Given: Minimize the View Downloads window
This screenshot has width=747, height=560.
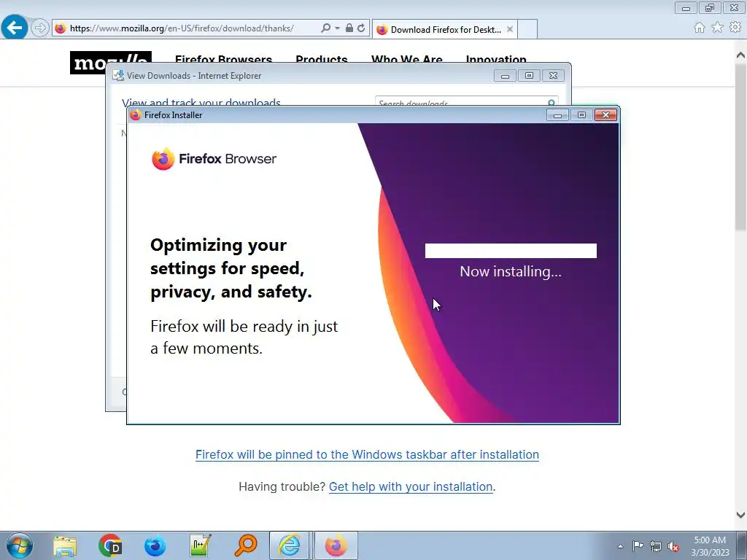Looking at the screenshot, I should [505, 75].
